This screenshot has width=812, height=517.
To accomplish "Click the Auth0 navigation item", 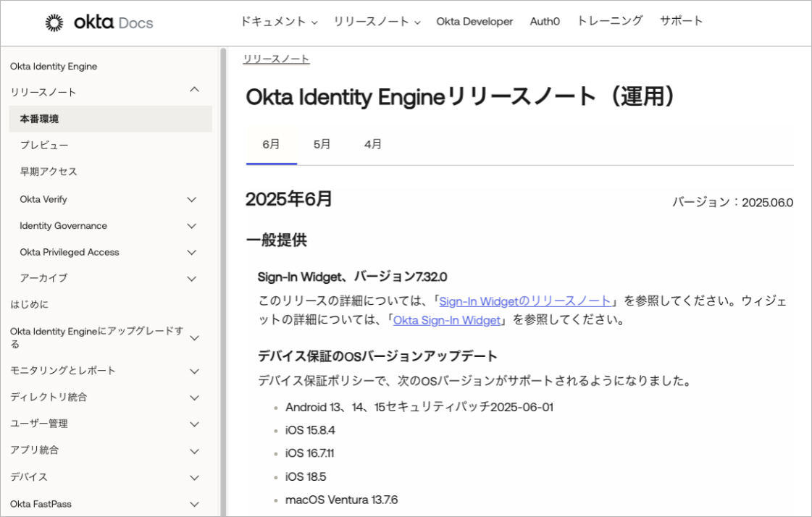I will pyautogui.click(x=544, y=22).
